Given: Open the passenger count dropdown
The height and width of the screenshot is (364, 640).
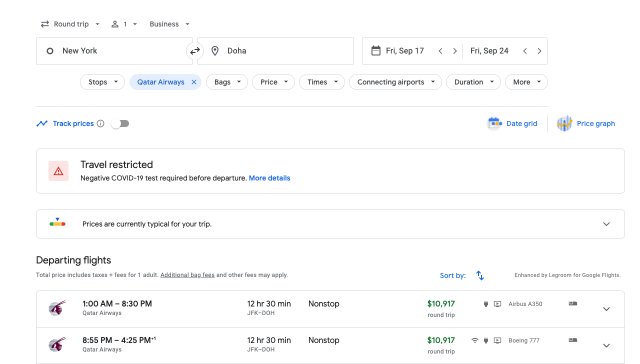Looking at the screenshot, I should (x=124, y=24).
